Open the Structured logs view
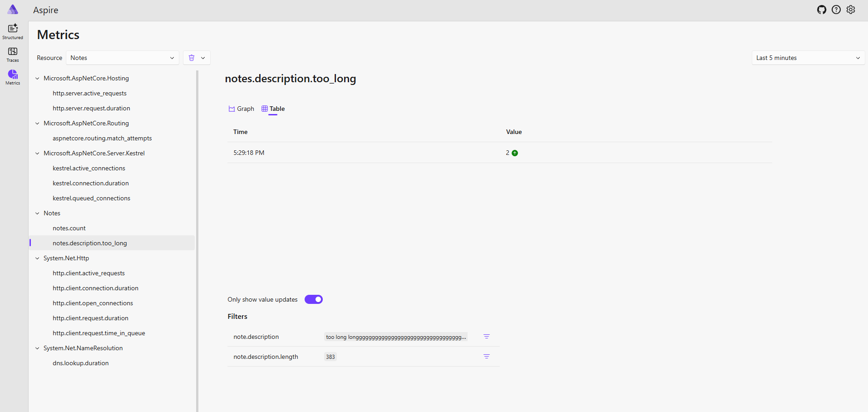 click(x=12, y=30)
